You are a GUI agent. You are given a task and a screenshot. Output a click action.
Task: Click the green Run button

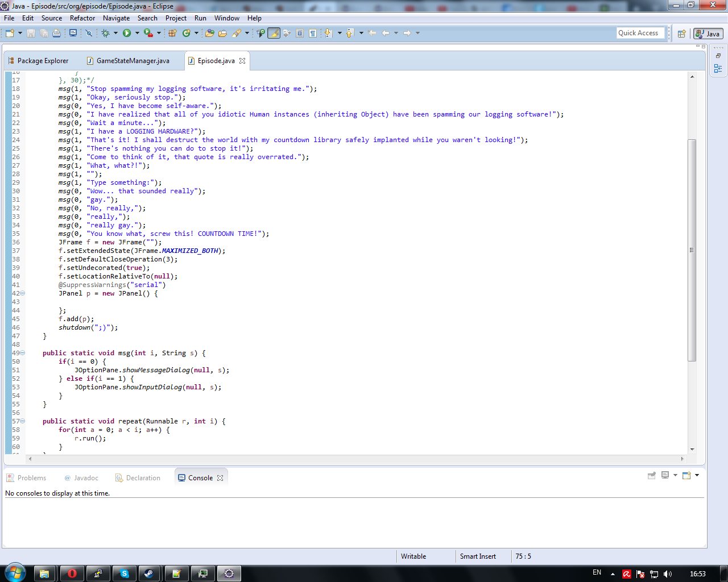click(127, 33)
